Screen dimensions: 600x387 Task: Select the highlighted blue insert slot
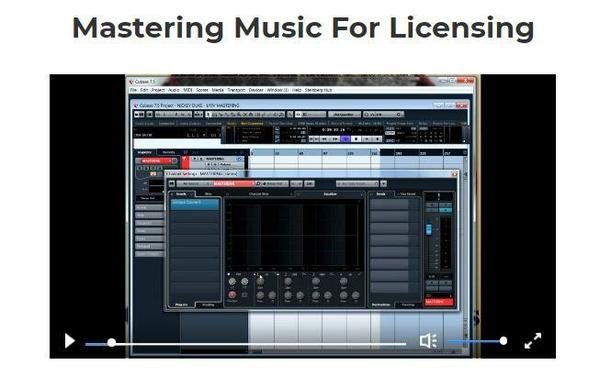click(195, 204)
